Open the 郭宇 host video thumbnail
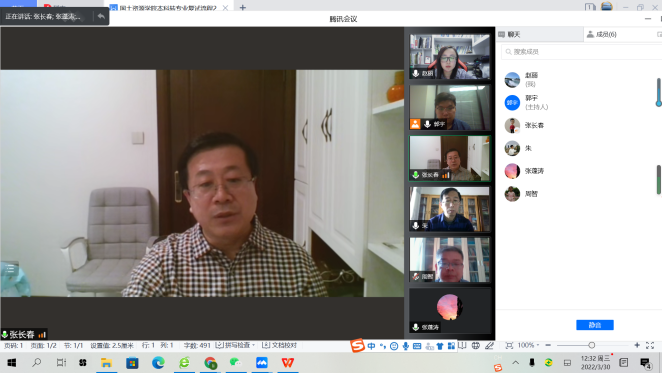662x373 pixels. point(450,107)
